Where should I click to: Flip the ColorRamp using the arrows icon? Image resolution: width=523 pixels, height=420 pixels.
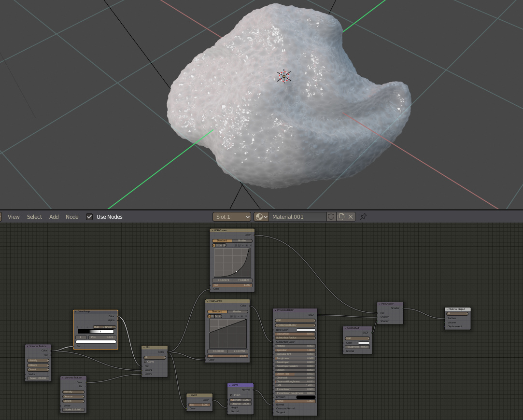[x=87, y=327]
